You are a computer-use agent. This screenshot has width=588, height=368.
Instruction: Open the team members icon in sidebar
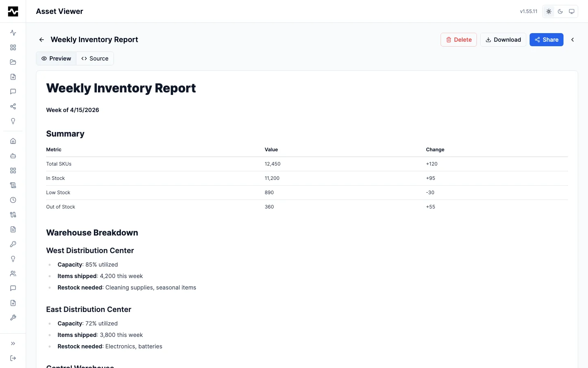click(x=13, y=274)
